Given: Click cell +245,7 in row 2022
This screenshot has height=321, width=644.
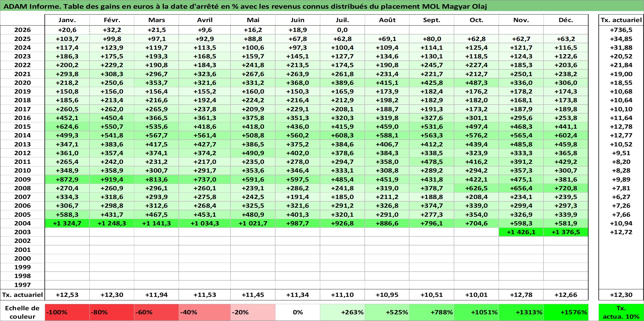Looking at the screenshot, I should pos(432,65).
